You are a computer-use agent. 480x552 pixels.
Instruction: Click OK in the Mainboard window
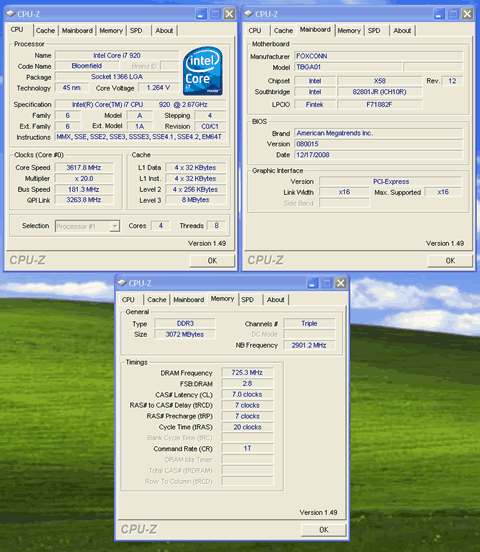pos(450,261)
